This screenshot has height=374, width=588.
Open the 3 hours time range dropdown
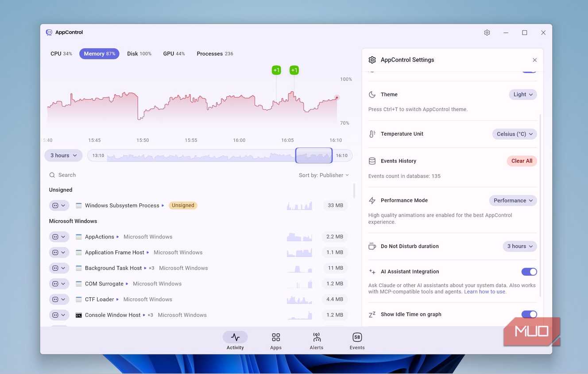63,156
